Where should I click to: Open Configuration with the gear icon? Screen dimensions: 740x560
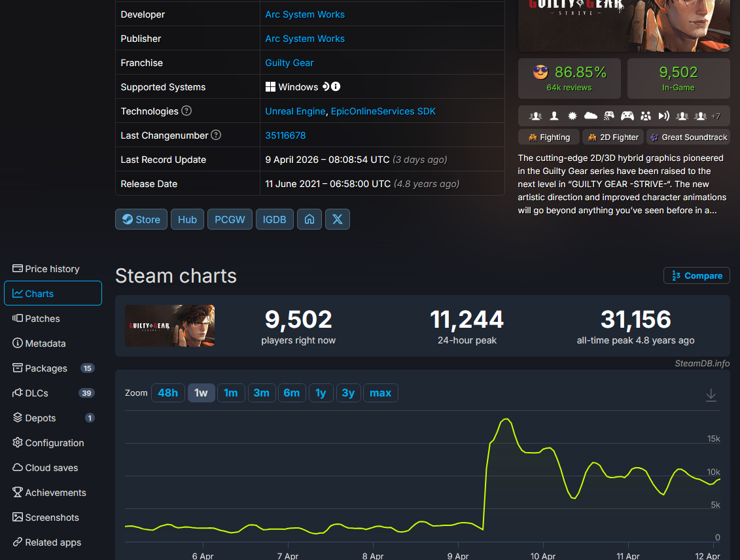click(x=53, y=443)
